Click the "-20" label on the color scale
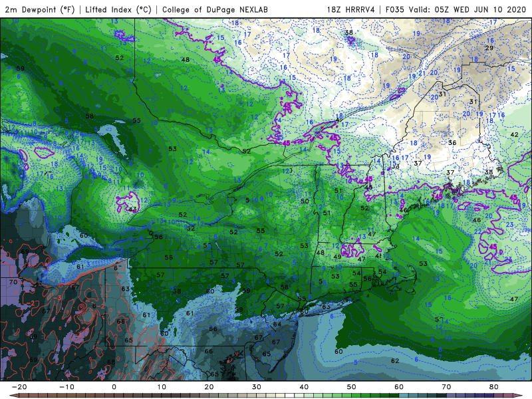The image size is (532, 399). point(19,387)
